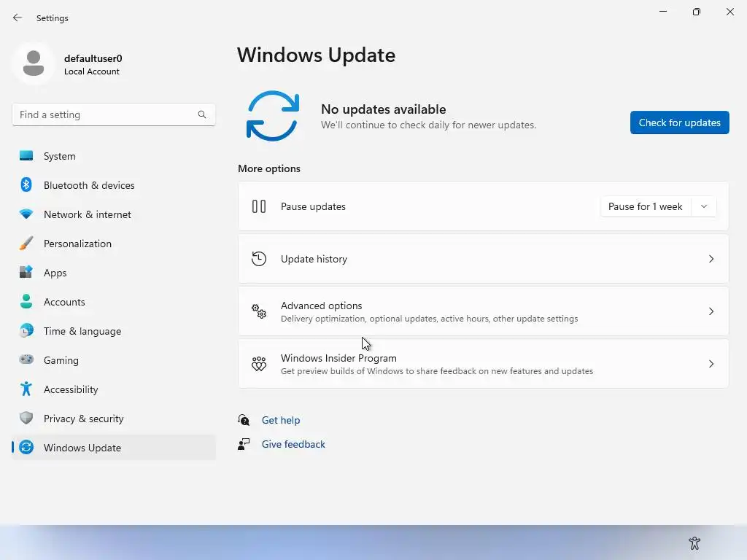Viewport: 747px width, 560px height.
Task: Open Update history text label
Action: point(314,259)
